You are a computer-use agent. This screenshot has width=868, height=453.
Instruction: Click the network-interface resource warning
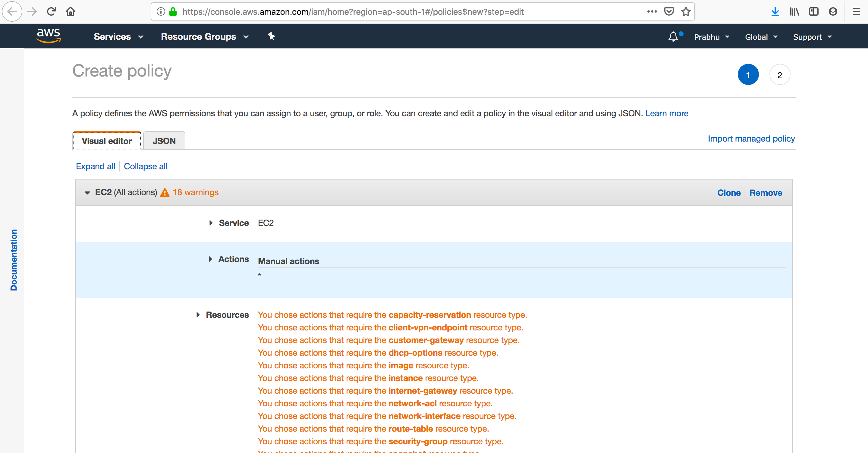pyautogui.click(x=387, y=416)
